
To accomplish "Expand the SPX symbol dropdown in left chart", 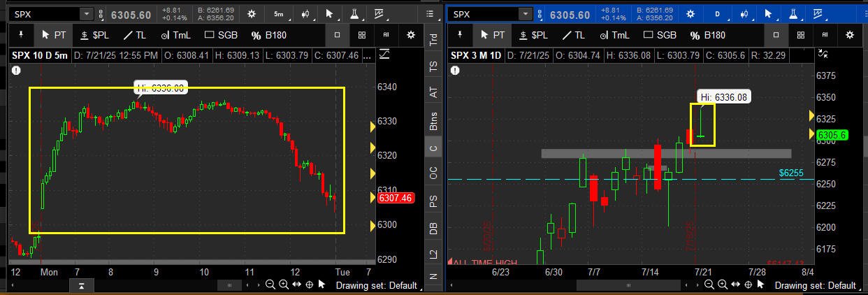I will [87, 14].
